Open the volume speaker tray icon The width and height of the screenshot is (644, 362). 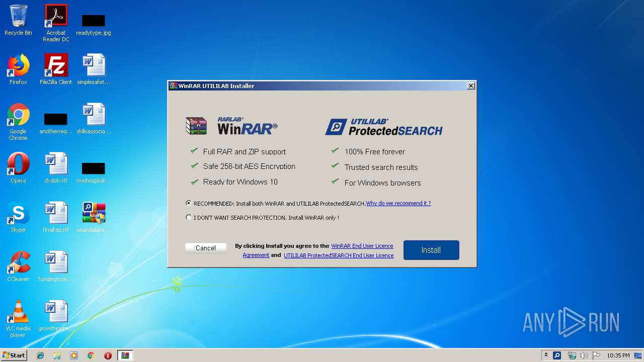coord(584,355)
